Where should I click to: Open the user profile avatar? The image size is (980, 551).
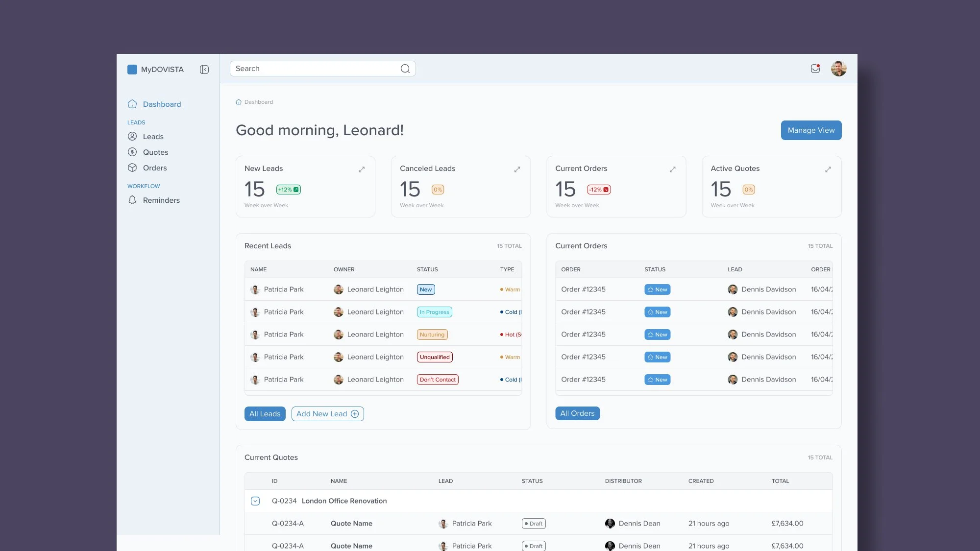pyautogui.click(x=838, y=69)
